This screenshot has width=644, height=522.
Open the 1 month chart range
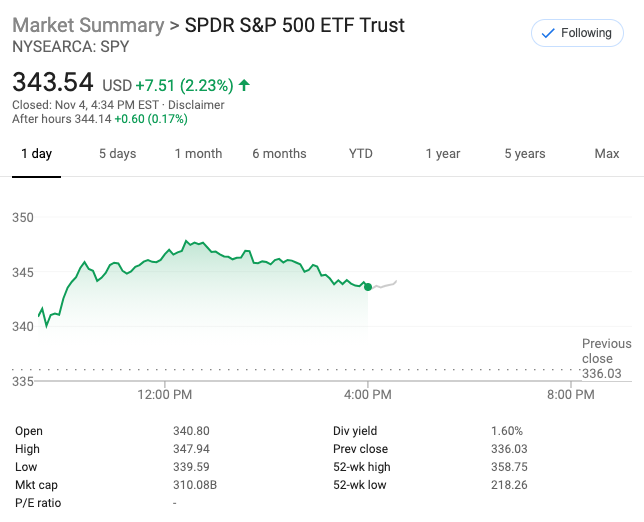[x=198, y=154]
